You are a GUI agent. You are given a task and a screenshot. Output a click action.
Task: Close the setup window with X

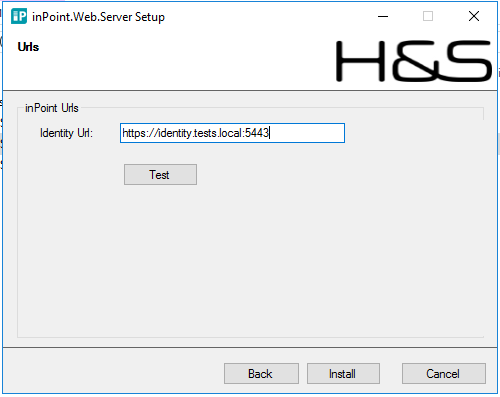tap(474, 16)
